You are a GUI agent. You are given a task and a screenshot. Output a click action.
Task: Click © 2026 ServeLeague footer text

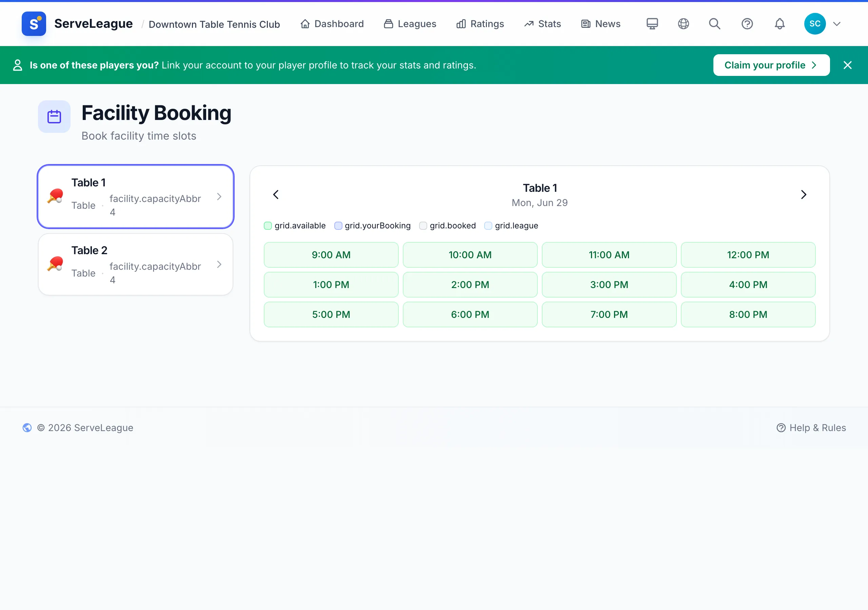tap(85, 427)
